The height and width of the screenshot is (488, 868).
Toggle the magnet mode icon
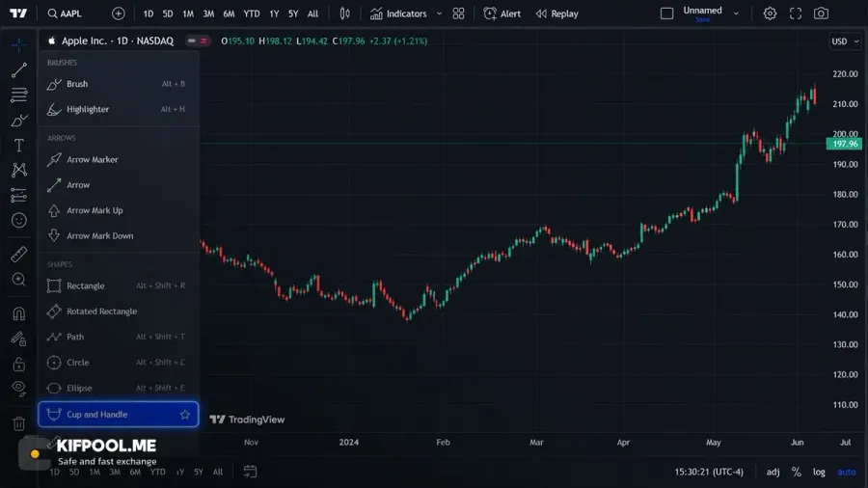(x=19, y=313)
